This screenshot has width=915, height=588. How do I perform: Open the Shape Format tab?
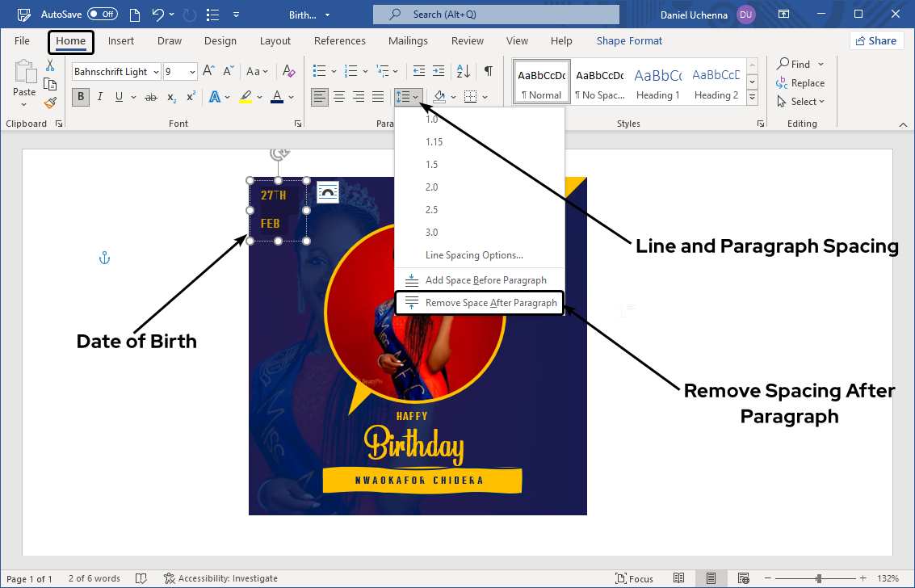click(629, 40)
